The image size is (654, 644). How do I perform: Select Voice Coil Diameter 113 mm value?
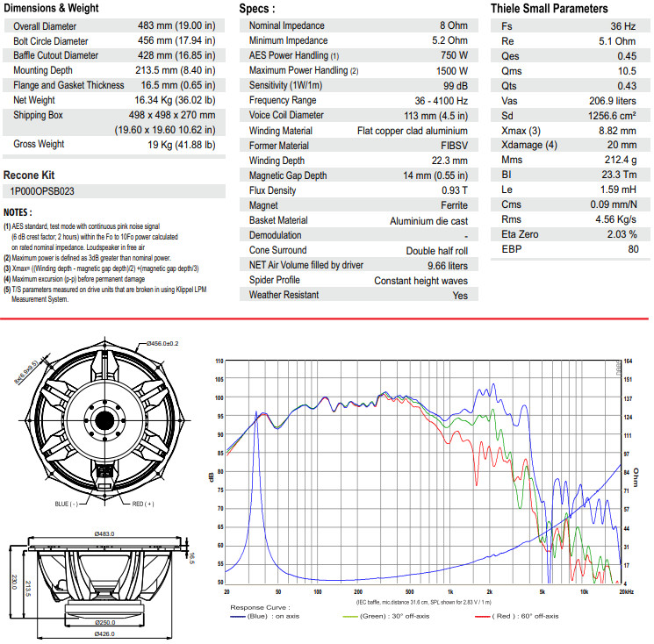(435, 116)
